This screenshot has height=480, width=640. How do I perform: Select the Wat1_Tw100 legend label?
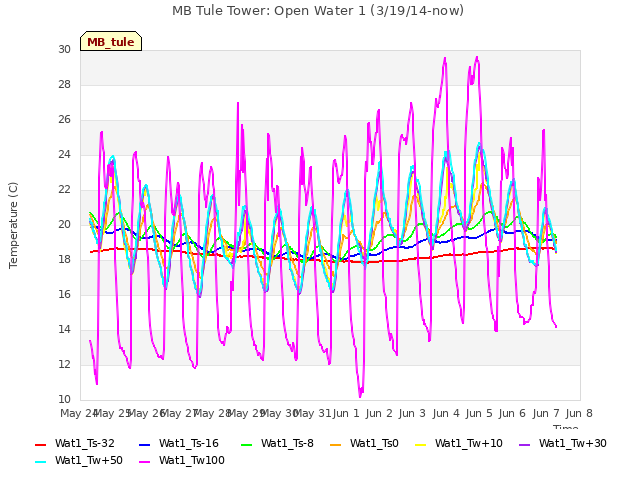click(x=192, y=460)
